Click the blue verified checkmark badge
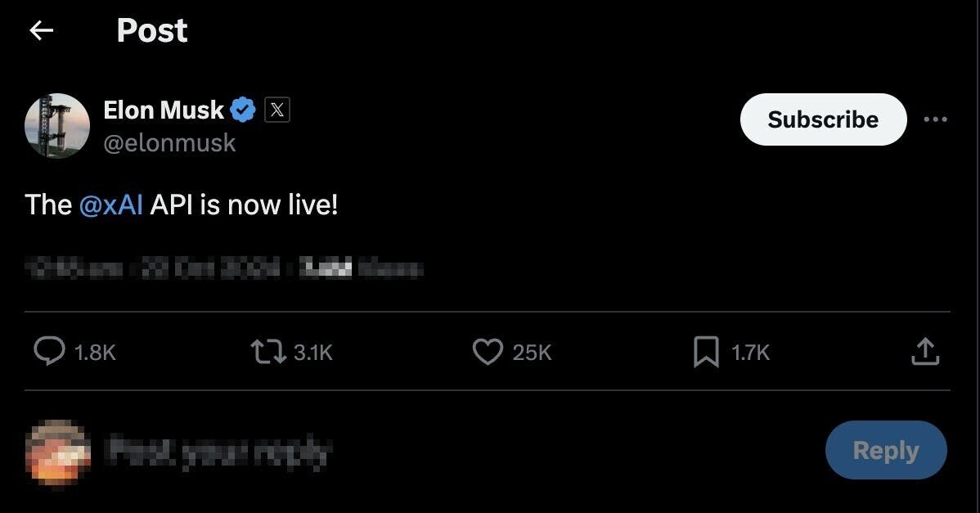Viewport: 980px width, 513px height. [243, 110]
